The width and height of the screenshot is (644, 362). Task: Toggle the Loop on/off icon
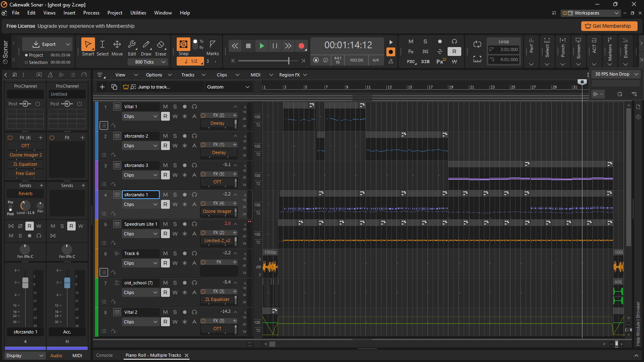(477, 44)
